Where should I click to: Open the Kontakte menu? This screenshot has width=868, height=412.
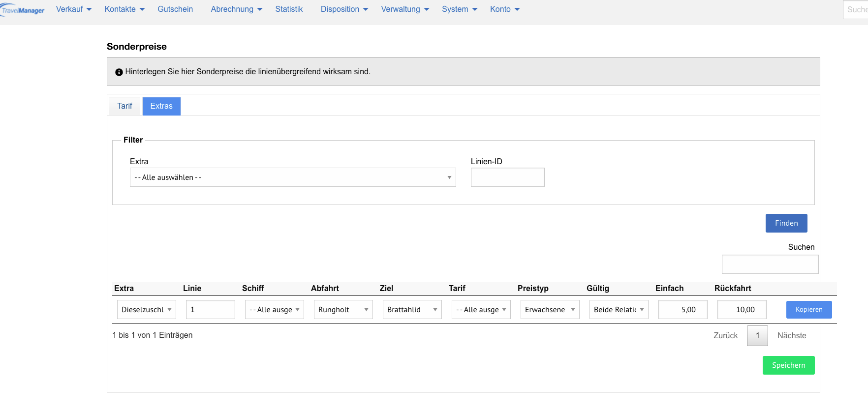[x=124, y=9]
